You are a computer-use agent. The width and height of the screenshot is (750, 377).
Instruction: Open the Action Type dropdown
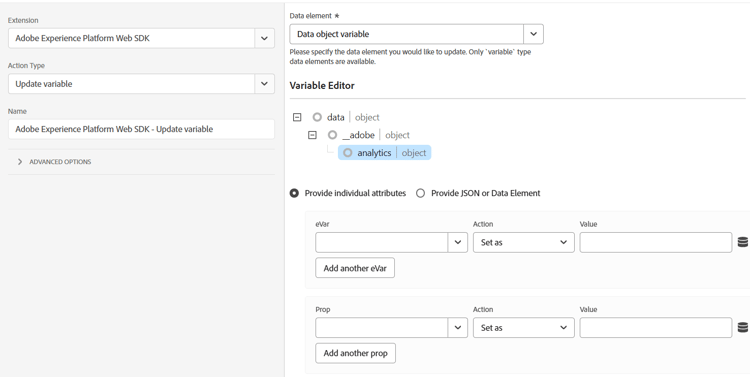(265, 84)
